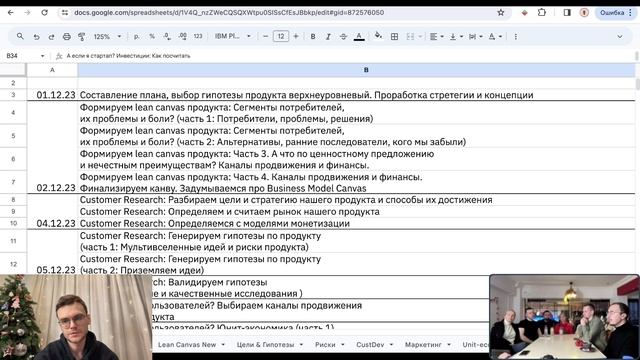Select column A header

click(x=52, y=70)
